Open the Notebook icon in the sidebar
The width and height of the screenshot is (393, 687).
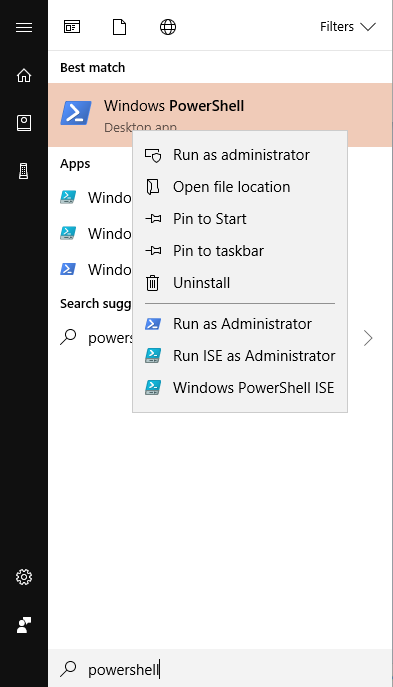(x=24, y=123)
